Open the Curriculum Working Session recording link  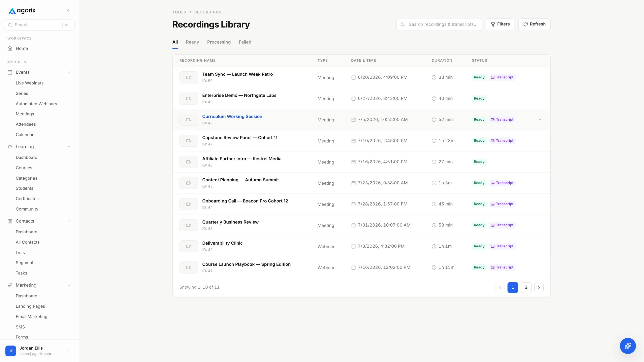tap(232, 116)
